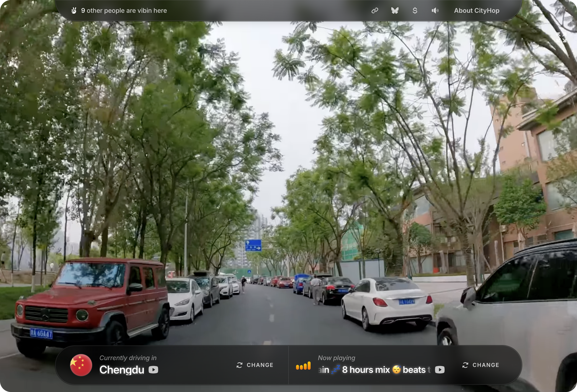Click the "Currently driving in" label

[128, 358]
